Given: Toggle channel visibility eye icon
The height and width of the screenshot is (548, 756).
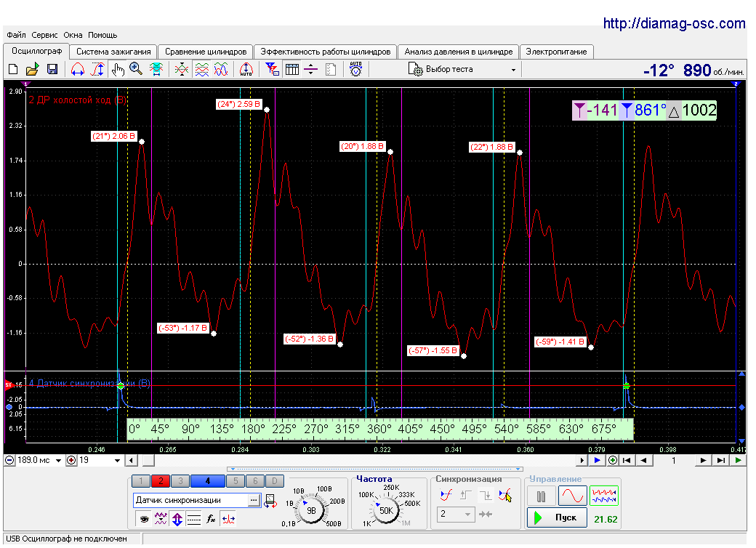Looking at the screenshot, I should click(144, 519).
